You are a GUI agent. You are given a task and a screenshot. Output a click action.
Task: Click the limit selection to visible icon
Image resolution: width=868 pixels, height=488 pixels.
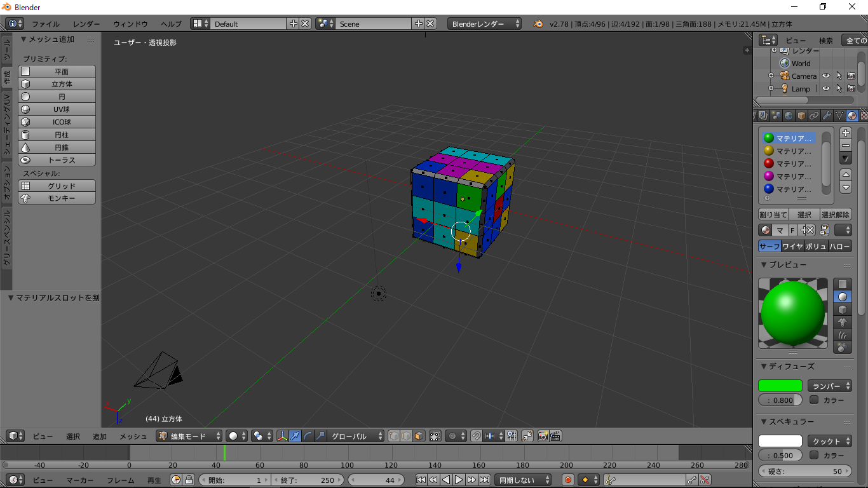pos(435,437)
